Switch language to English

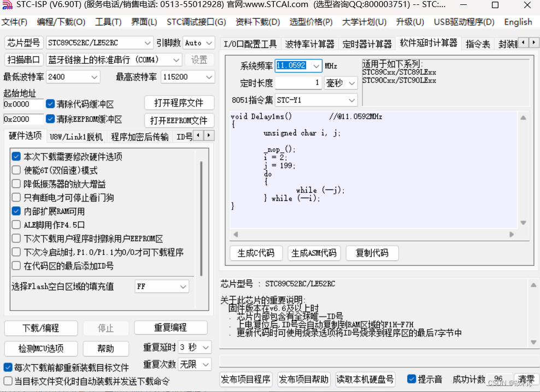click(518, 22)
